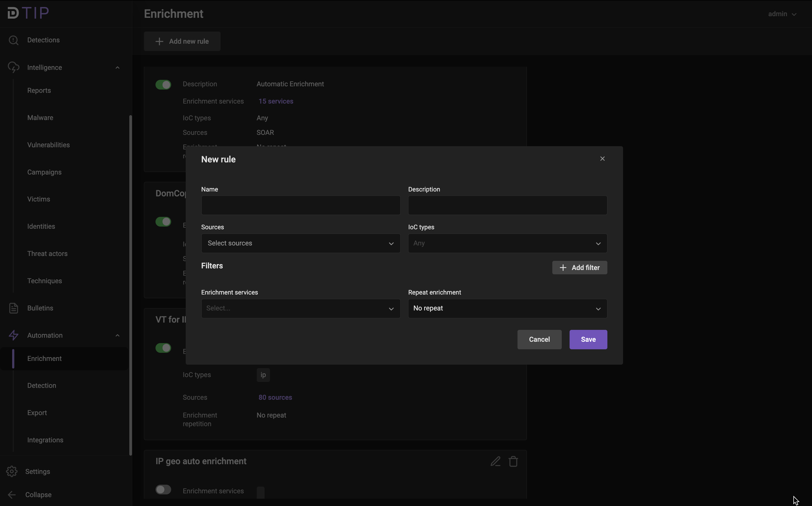Viewport: 812px width, 506px height.
Task: Toggle the VT rule switch
Action: pyautogui.click(x=163, y=348)
